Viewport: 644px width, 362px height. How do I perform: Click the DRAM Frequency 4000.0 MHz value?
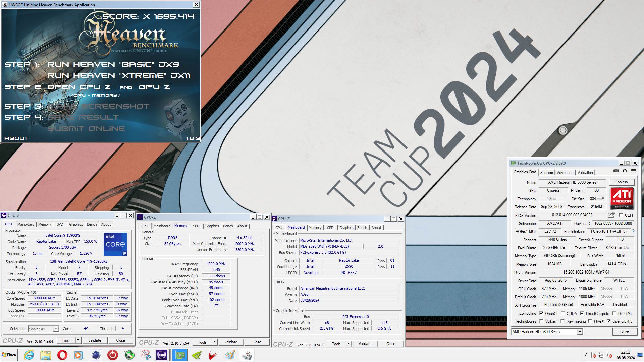click(216, 264)
